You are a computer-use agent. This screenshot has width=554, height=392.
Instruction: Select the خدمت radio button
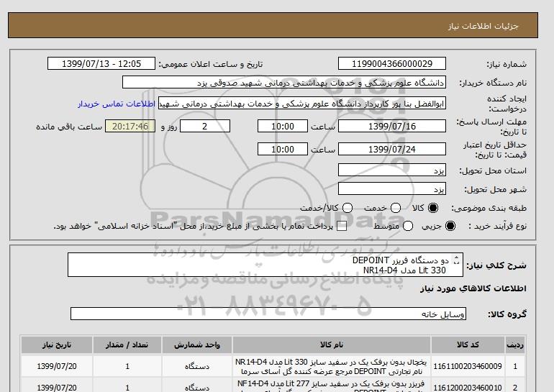[x=396, y=208]
